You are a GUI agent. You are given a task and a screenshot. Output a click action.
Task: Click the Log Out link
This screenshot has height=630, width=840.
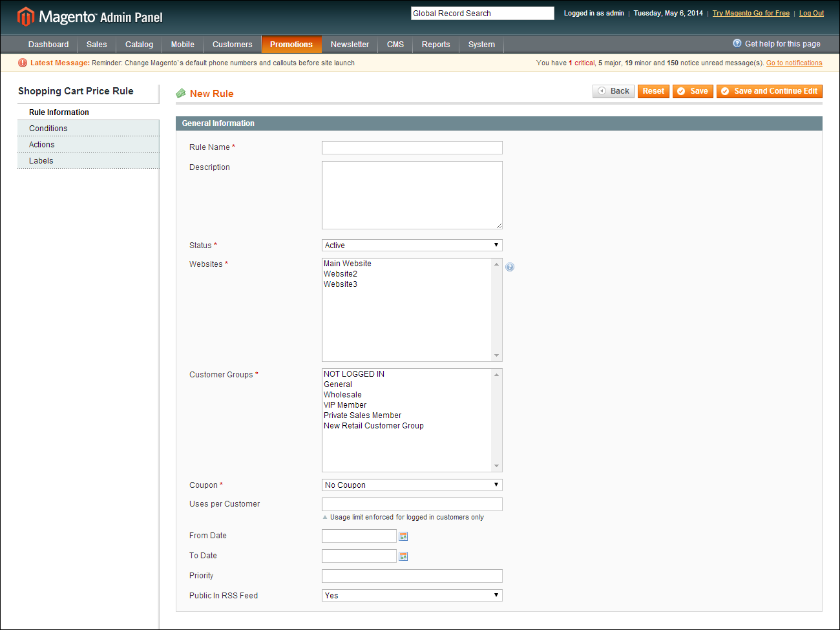812,13
